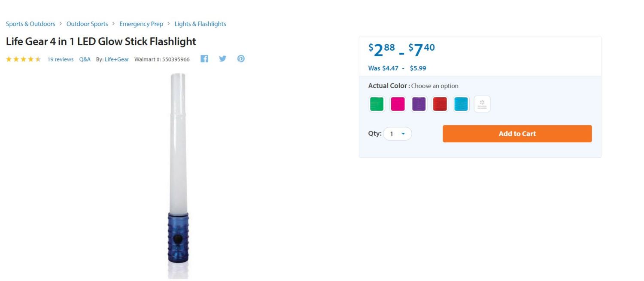The image size is (644, 281).
Task: Click the star rating icons
Action: pos(23,59)
